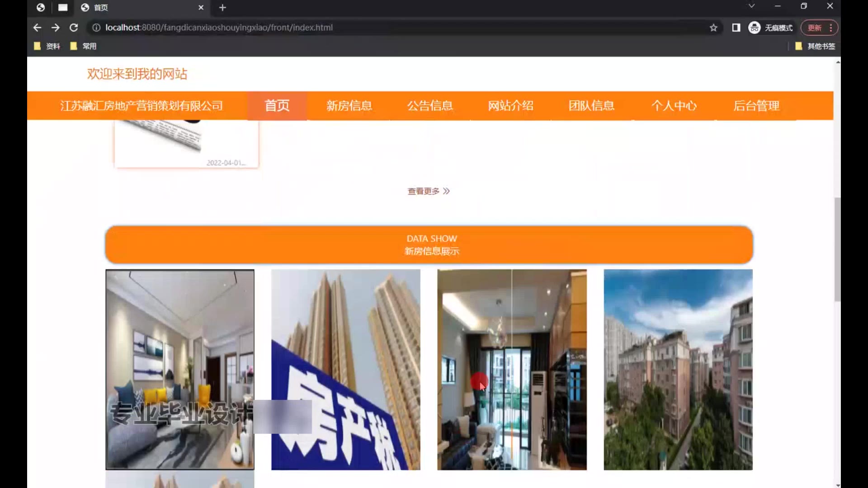The width and height of the screenshot is (868, 488).
Task: Click the double-arrow icon next to 查看更多
Action: 447,191
